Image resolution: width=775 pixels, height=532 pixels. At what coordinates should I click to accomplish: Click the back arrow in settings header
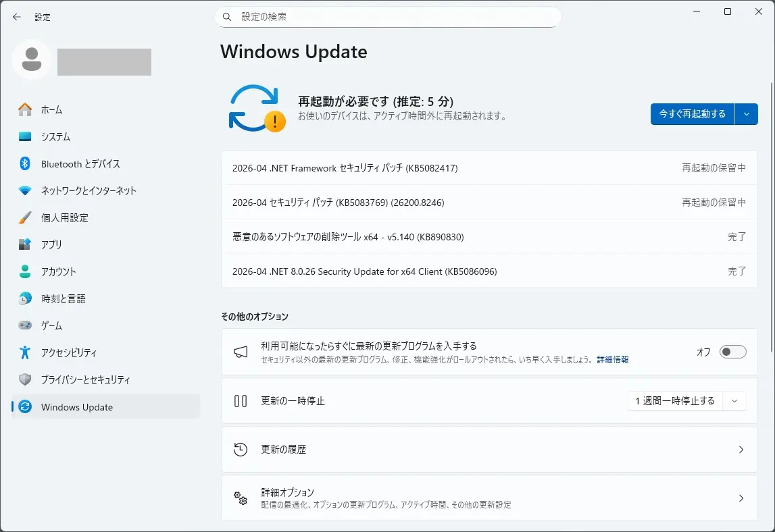click(x=17, y=17)
